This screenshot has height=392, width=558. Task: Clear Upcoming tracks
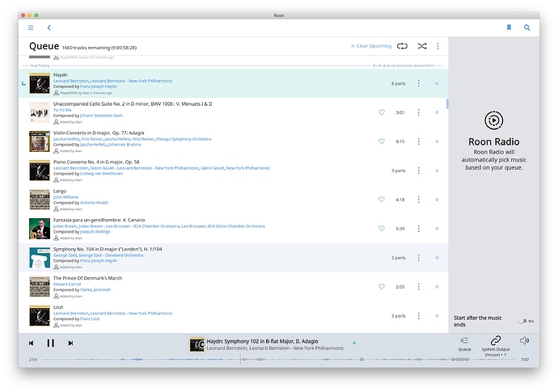pos(371,46)
